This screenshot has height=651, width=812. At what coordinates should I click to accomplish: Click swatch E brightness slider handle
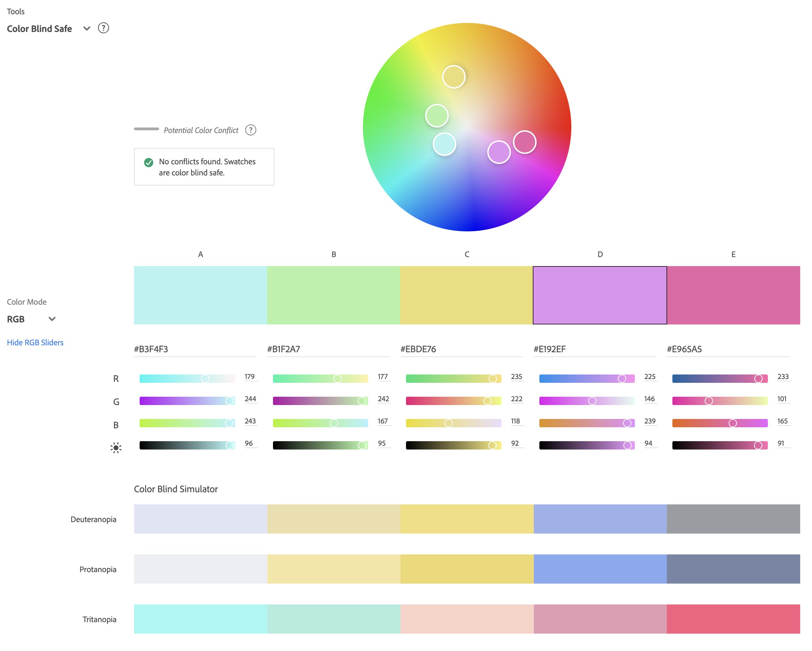(758, 445)
